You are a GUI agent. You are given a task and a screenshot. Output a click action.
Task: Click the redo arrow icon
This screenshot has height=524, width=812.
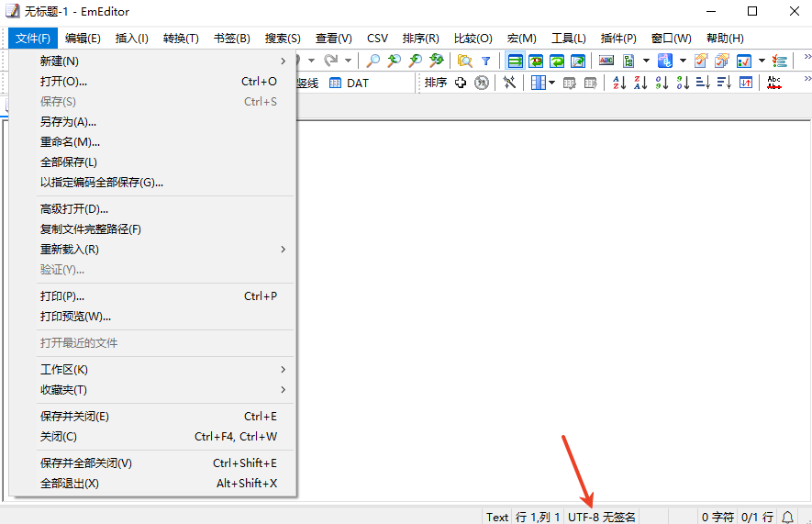point(331,61)
